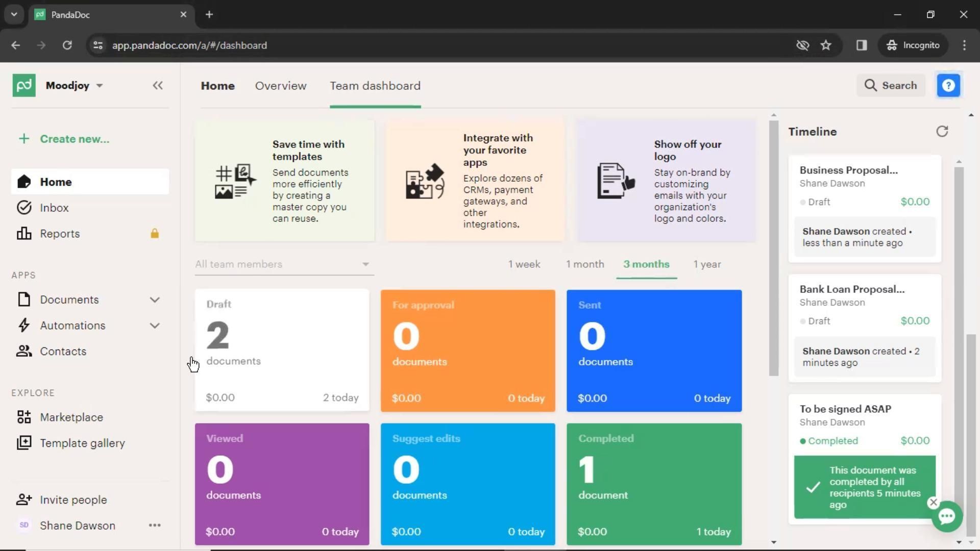Screen dimensions: 980x551
Task: Open Contacts from the sidebar
Action: pyautogui.click(x=63, y=352)
